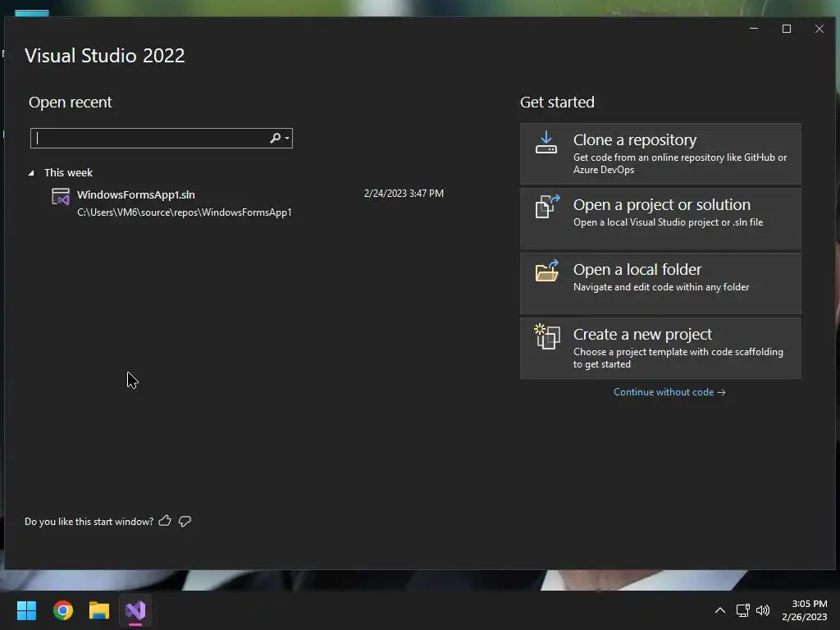The width and height of the screenshot is (840, 630).
Task: Show hidden system tray icons
Action: point(720,610)
